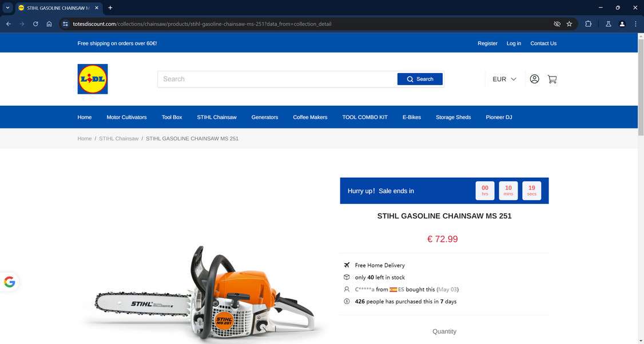Click the Quantity label
The image size is (644, 344).
pyautogui.click(x=444, y=331)
